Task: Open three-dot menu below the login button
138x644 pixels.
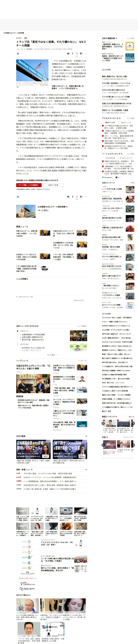Action: click(85, 197)
